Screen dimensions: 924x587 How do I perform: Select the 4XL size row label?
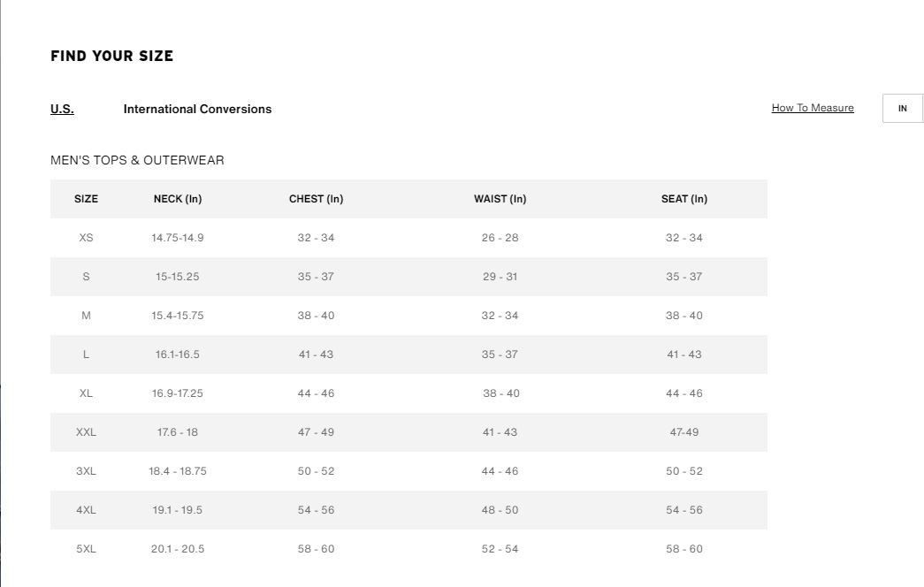(x=86, y=510)
